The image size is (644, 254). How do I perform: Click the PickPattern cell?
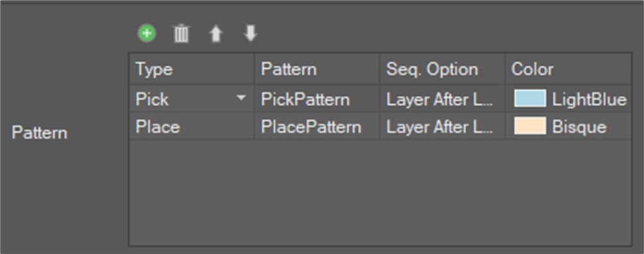click(317, 99)
